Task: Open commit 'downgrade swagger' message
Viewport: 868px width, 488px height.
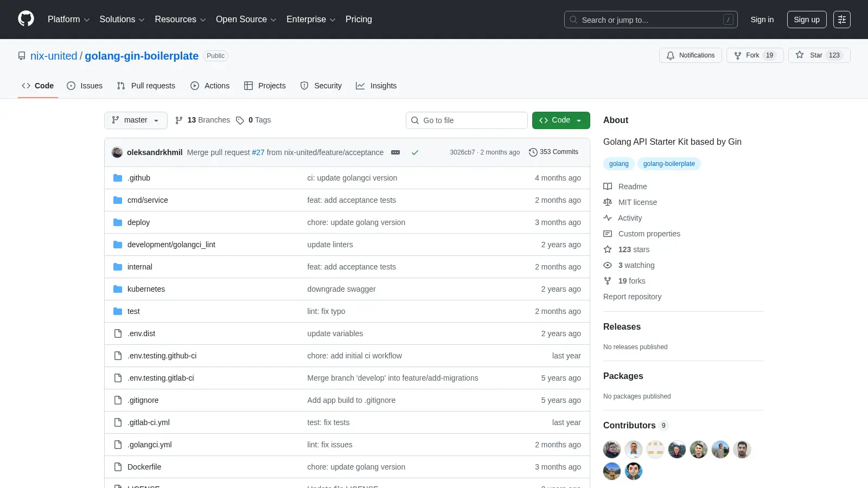Action: coord(341,289)
